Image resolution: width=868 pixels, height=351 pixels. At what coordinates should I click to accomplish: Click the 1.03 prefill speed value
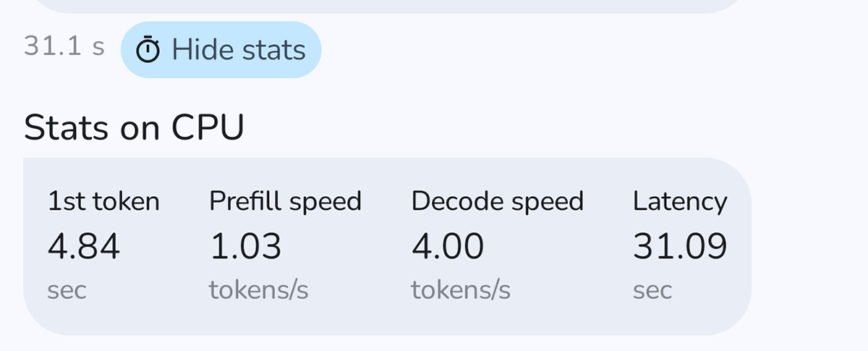click(245, 248)
